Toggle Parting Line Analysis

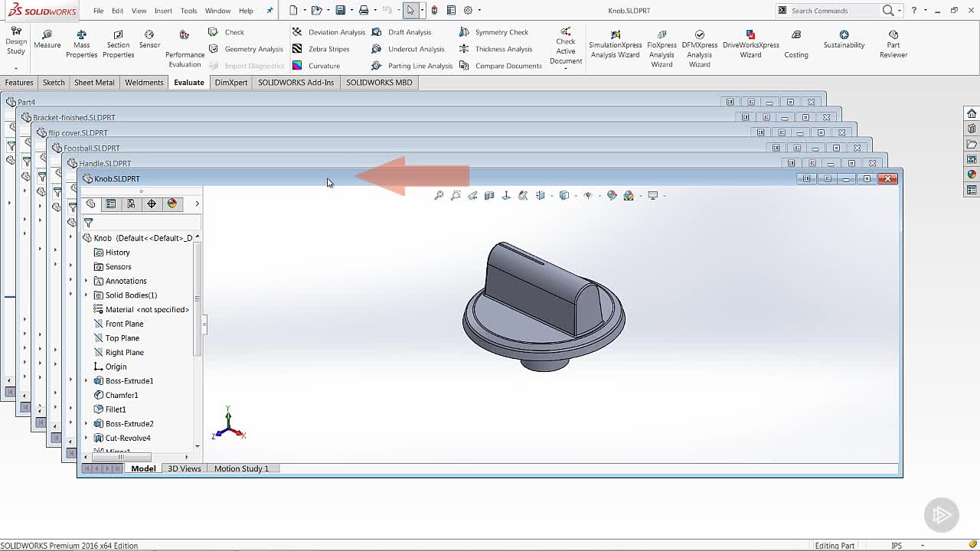click(x=412, y=66)
